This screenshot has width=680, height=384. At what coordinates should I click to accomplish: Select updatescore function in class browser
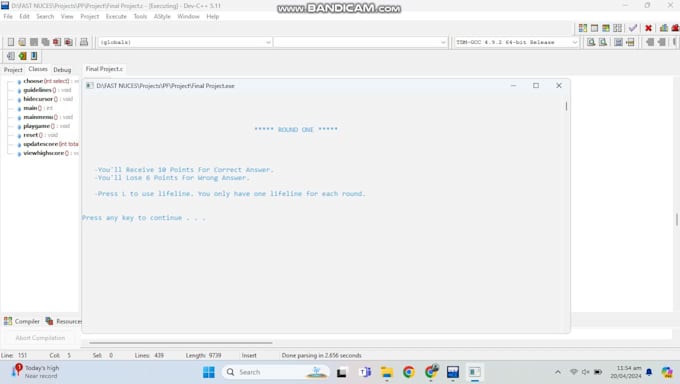48,144
